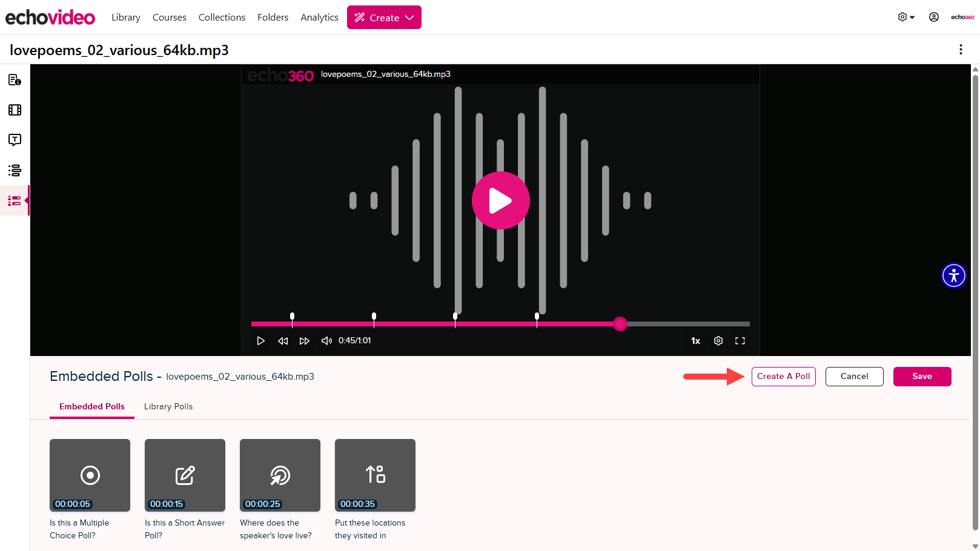Screen dimensions: 980x551
Task: Open the media details sidebar icon
Action: [15, 80]
